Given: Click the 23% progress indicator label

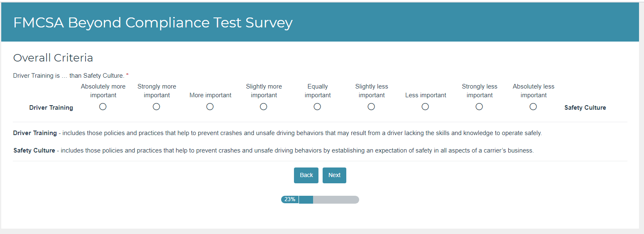Looking at the screenshot, I should tap(290, 200).
